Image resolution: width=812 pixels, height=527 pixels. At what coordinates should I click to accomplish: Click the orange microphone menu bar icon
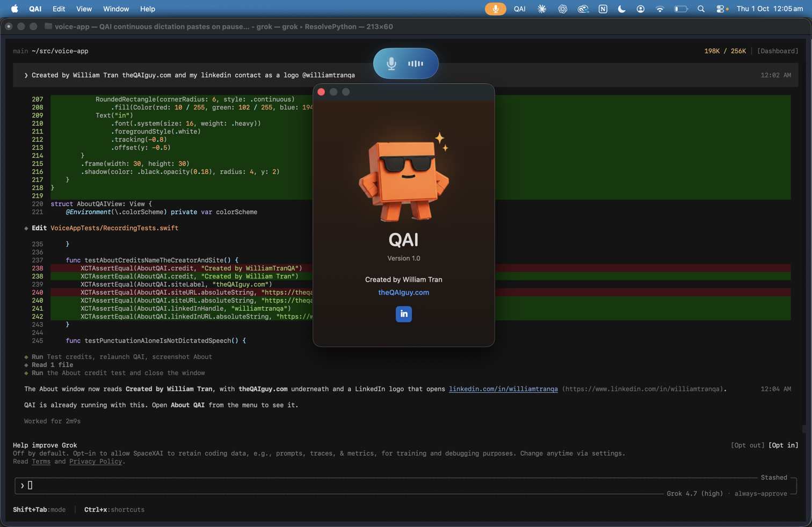point(495,9)
